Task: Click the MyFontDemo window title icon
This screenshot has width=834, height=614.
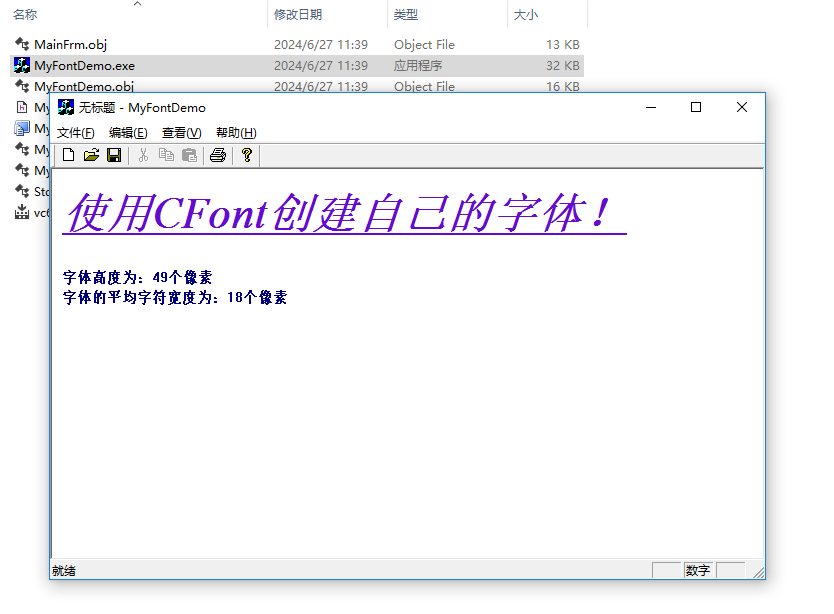Action: point(66,107)
